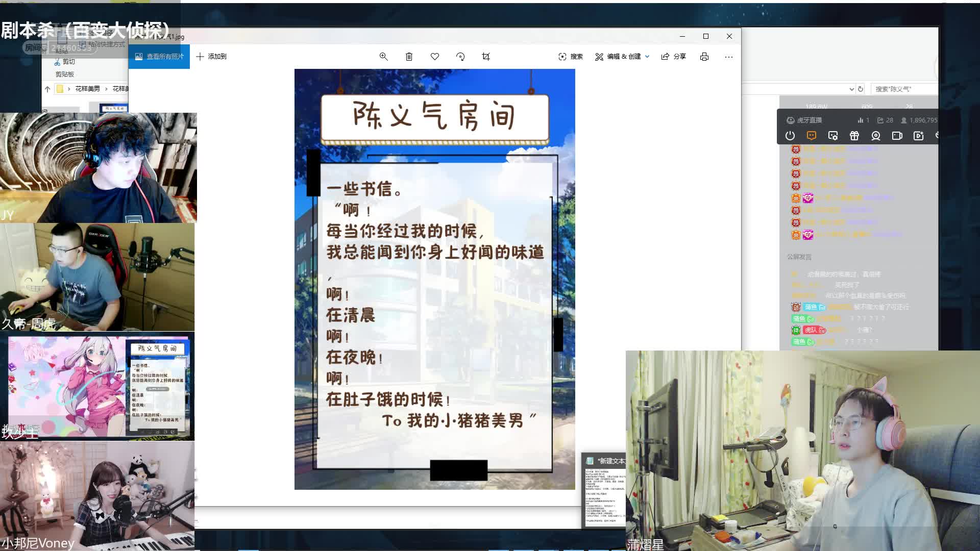Switch to the 查看所有照片 tab
980x551 pixels.
point(159,57)
